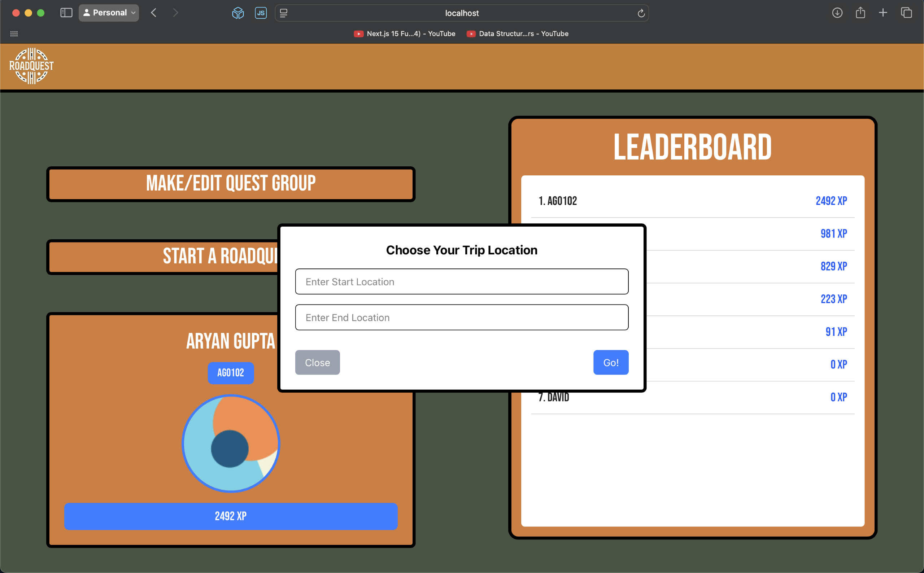Image resolution: width=924 pixels, height=573 pixels.
Task: Click the Enter Start Location field
Action: point(461,281)
